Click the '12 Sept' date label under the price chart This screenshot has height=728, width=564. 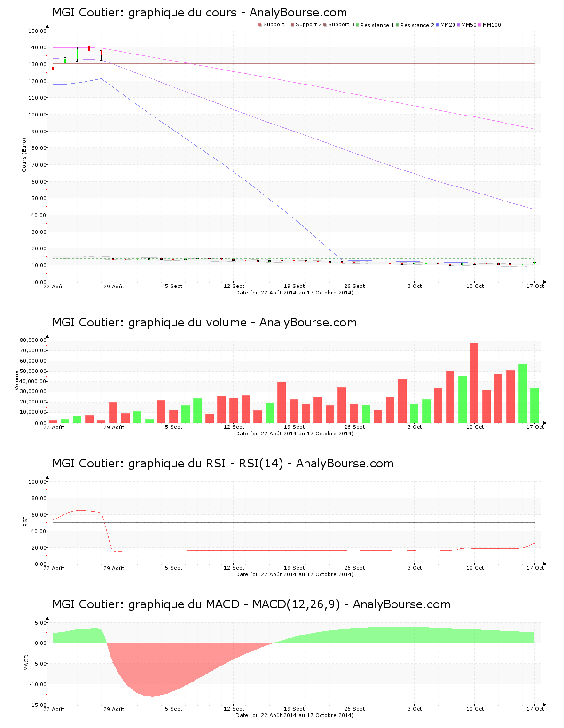coord(234,286)
